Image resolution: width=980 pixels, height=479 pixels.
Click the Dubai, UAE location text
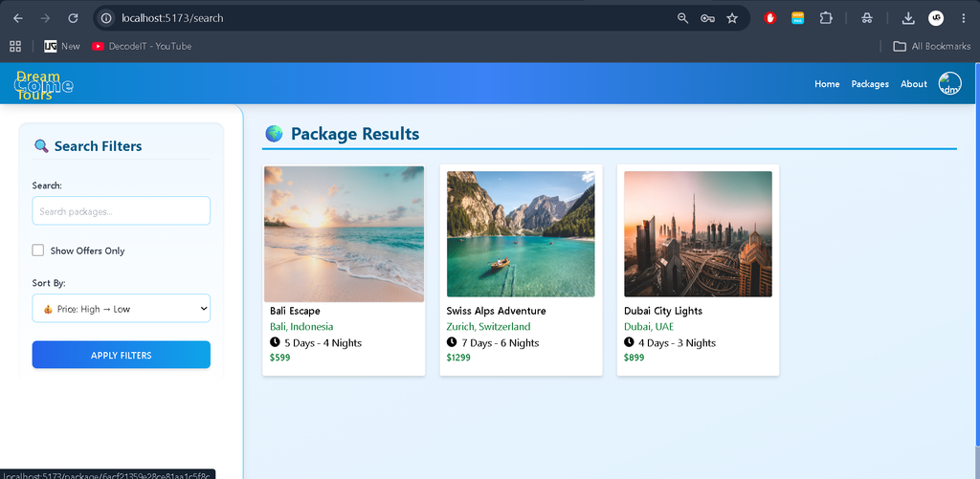649,327
